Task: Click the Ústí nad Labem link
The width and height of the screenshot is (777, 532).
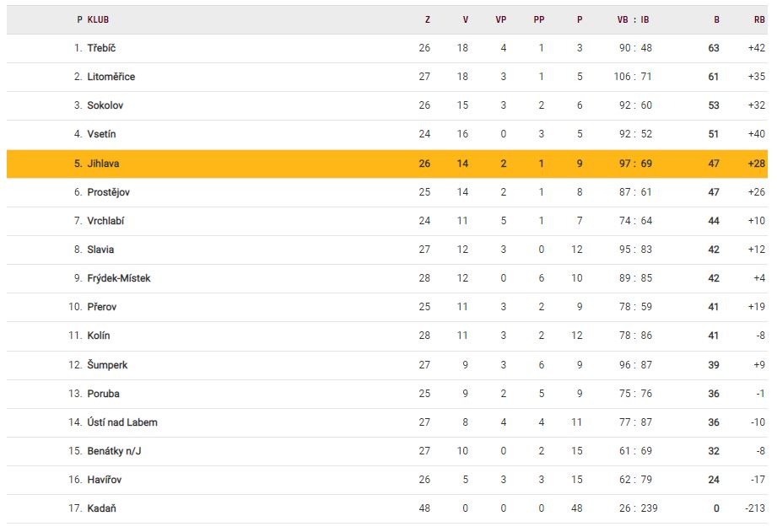Action: click(121, 422)
